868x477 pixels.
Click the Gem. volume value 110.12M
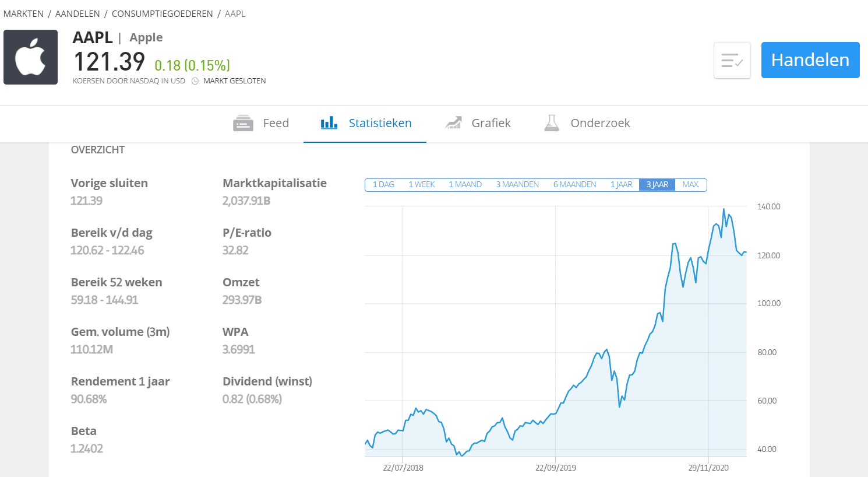coord(91,349)
